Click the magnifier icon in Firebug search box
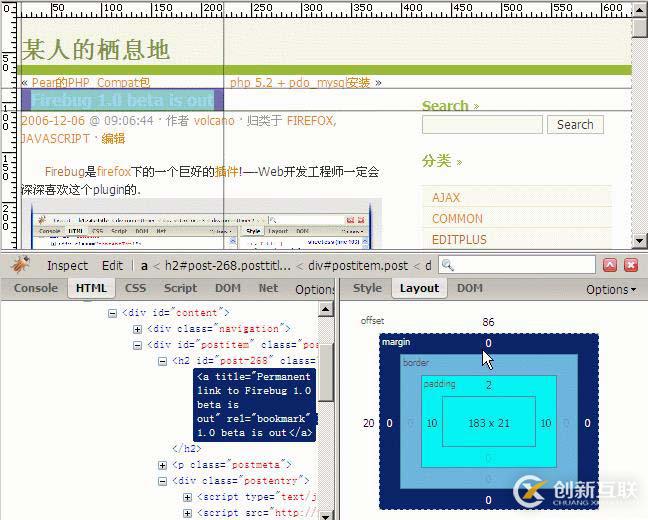Screen dimensions: 648x520 point(447,265)
